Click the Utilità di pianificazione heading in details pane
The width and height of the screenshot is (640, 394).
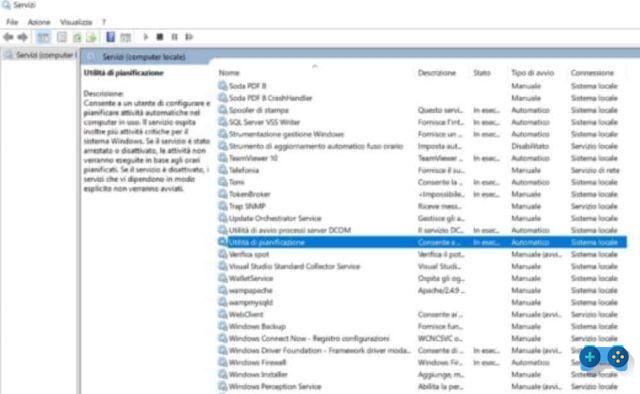coord(123,73)
